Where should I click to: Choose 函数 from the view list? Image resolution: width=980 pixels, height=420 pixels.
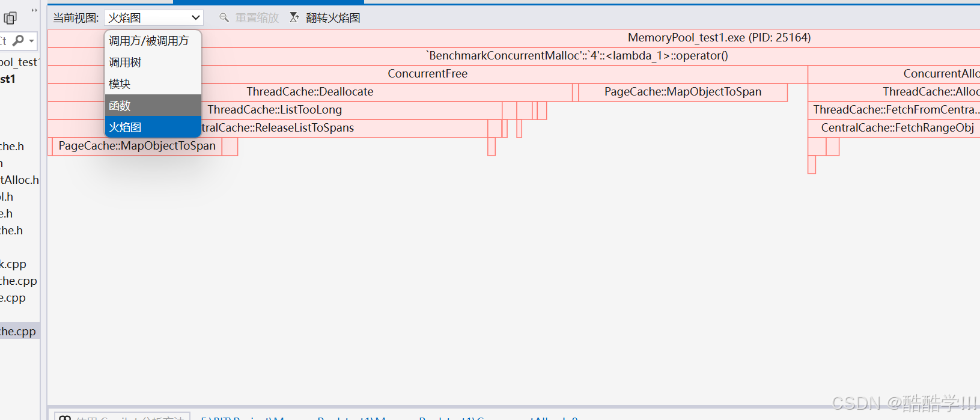[x=153, y=106]
